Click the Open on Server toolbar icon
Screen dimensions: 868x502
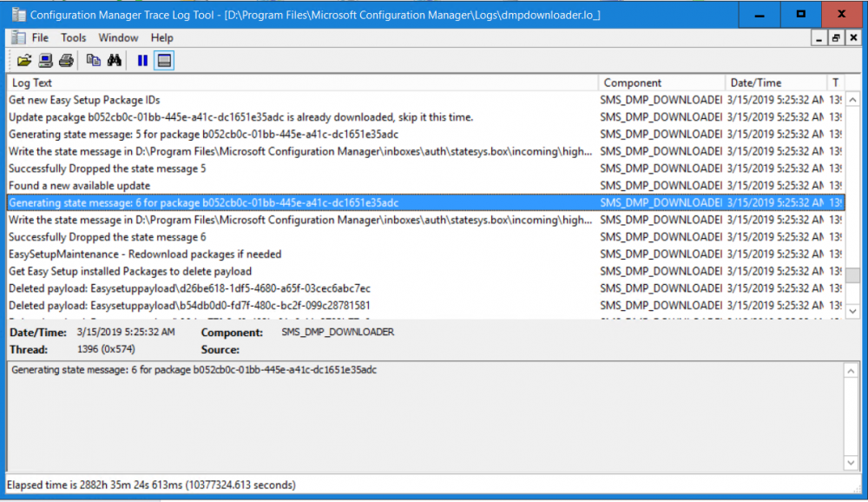point(45,61)
